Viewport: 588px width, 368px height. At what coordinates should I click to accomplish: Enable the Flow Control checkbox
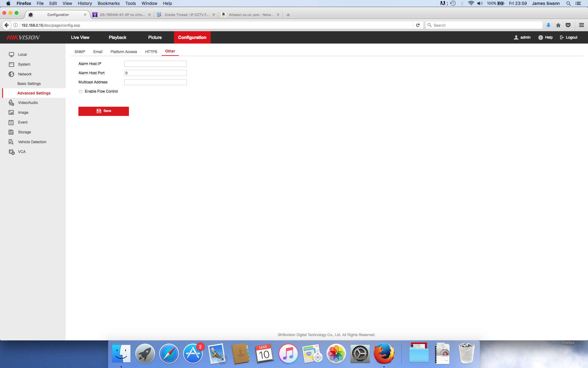[81, 91]
